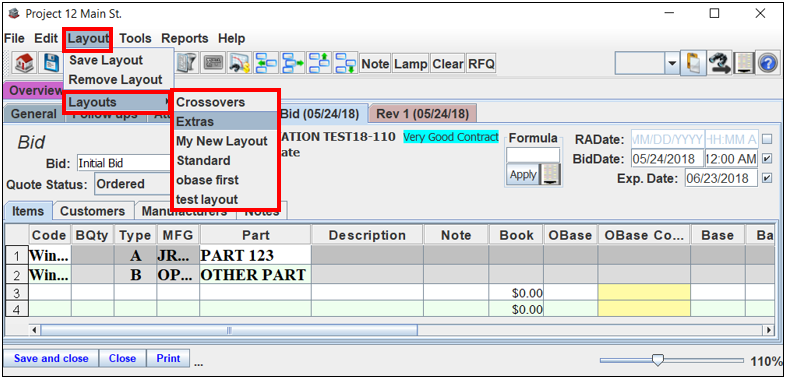Viewport: 787px width, 381px height.
Task: Open the Reports menu
Action: point(185,39)
